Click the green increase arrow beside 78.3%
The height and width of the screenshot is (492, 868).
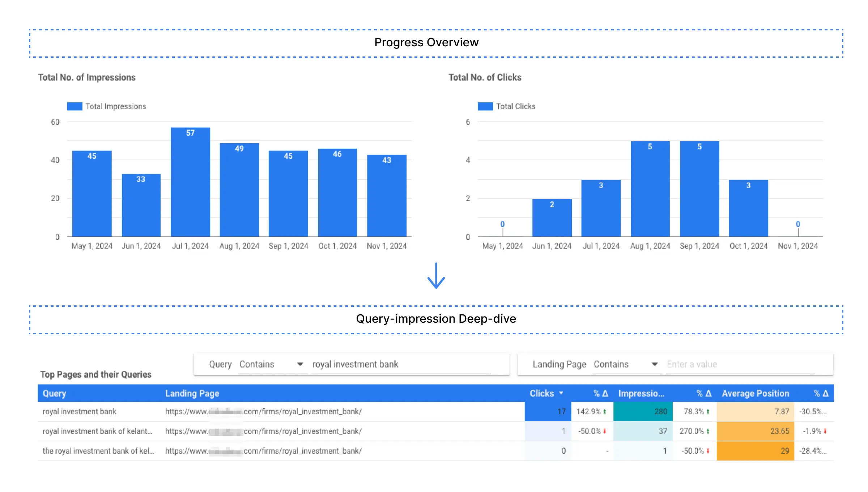coord(708,412)
